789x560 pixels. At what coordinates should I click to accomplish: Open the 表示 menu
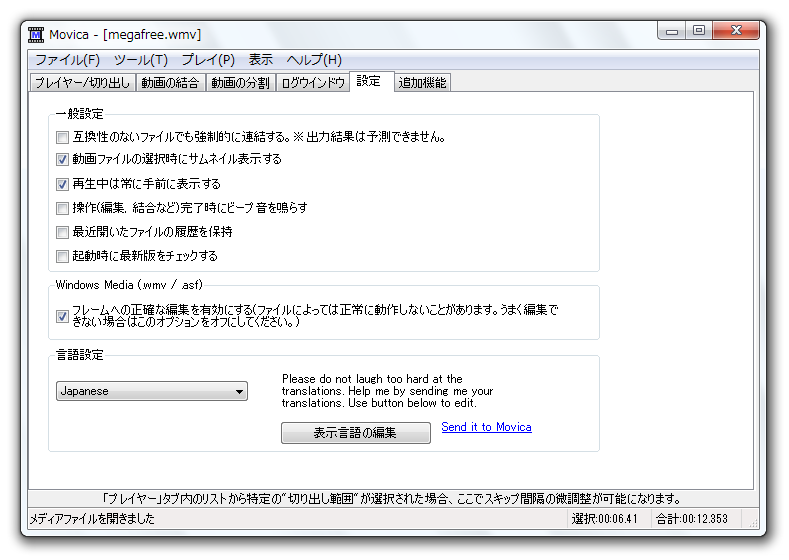click(260, 60)
